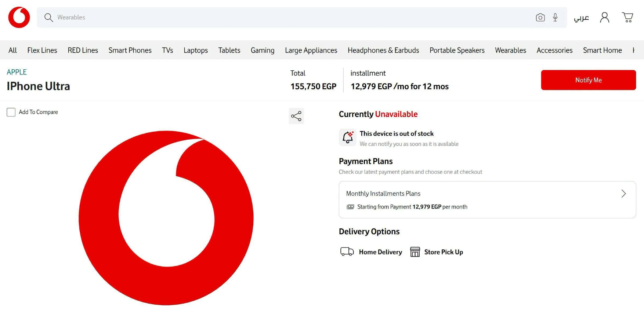Select Headphones & Earbuds category
The image size is (644, 312).
(383, 50)
